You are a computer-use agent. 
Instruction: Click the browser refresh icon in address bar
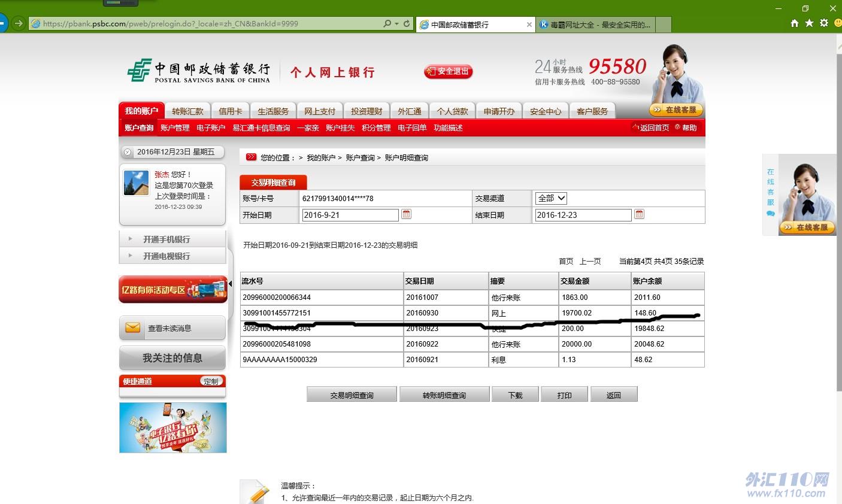click(407, 23)
